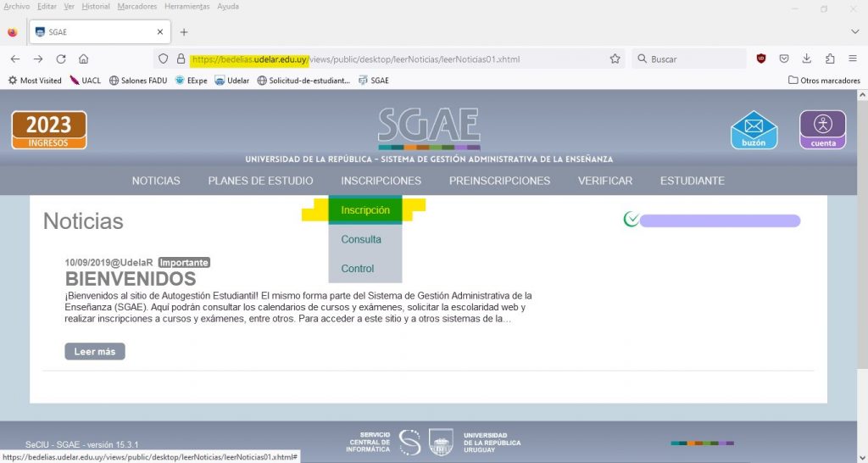Open the cuenta account icon
868x463 pixels.
(x=822, y=130)
